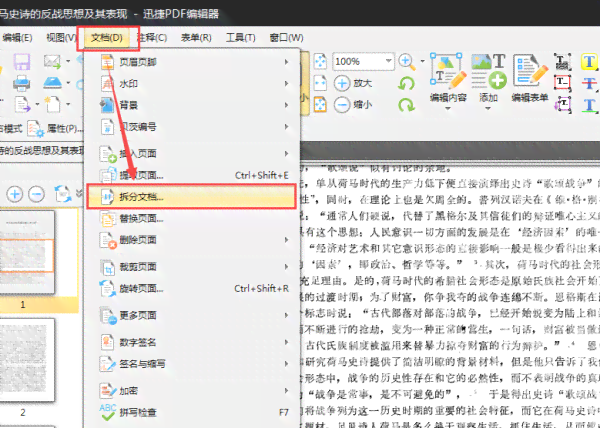Click the rotate thumbnail page icon
The image size is (600, 428).
point(63,194)
